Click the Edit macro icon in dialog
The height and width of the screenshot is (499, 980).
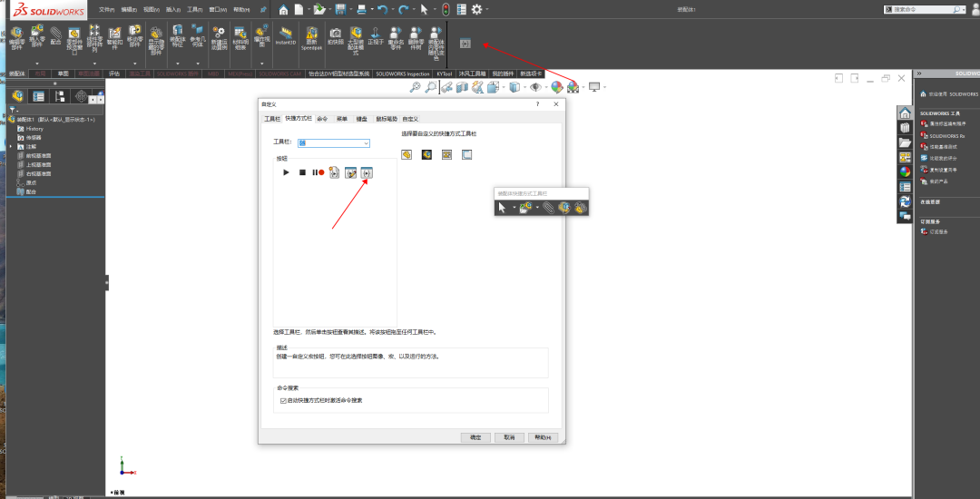350,172
